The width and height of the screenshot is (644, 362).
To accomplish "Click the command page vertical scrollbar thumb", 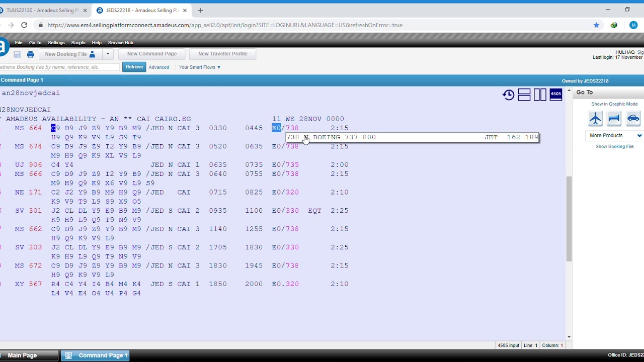I will [x=569, y=219].
